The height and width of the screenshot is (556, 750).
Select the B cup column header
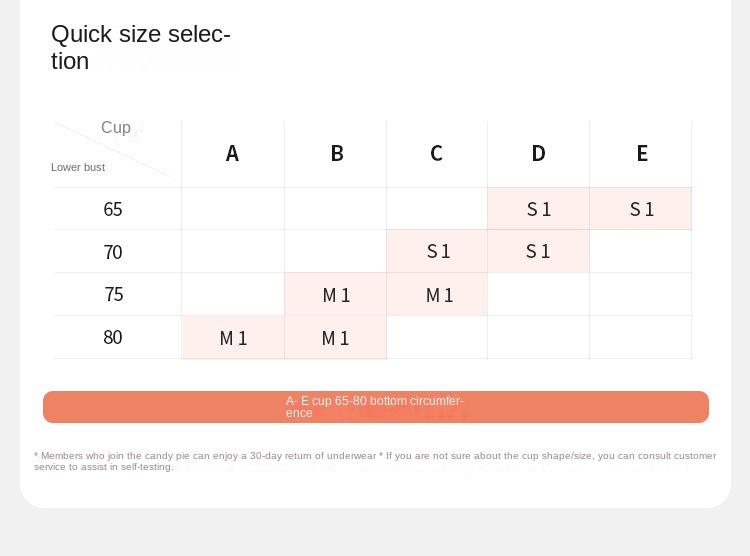coord(337,154)
